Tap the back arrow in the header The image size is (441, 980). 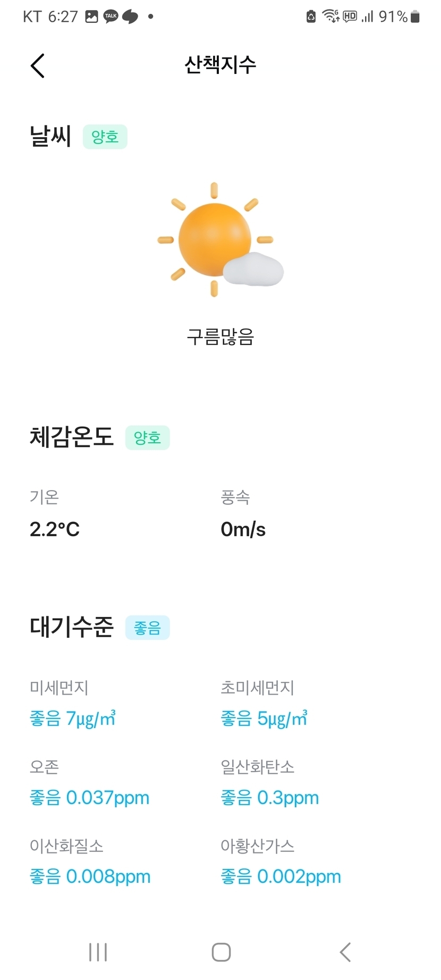(38, 66)
